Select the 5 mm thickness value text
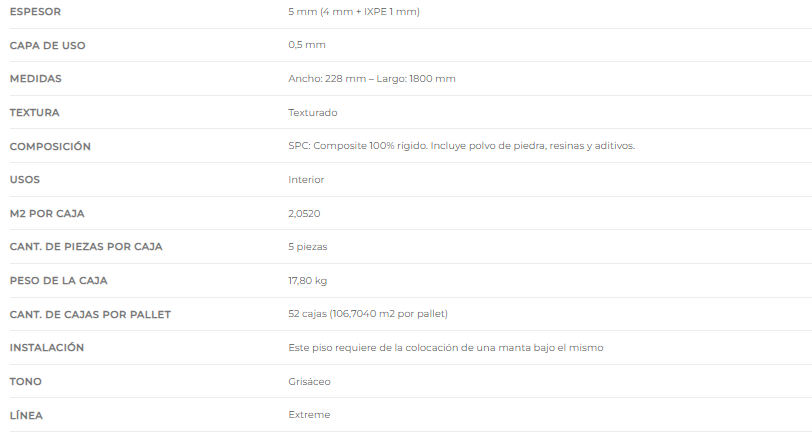 pos(354,11)
